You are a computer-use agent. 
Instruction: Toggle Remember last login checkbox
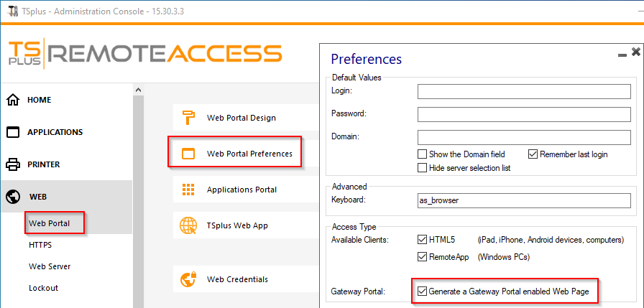[533, 154]
